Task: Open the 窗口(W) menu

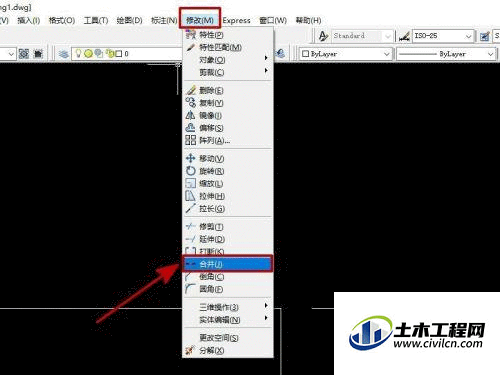Action: (x=273, y=20)
